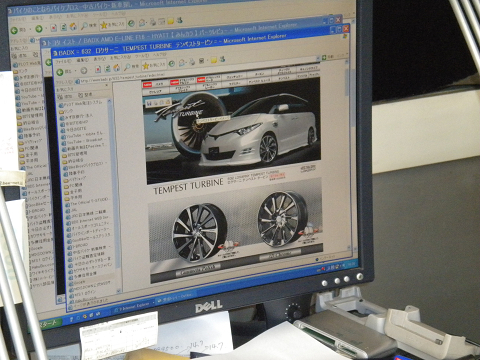480x360 pixels.
Task: Toggle the Favorites star button
Action: click(154, 65)
